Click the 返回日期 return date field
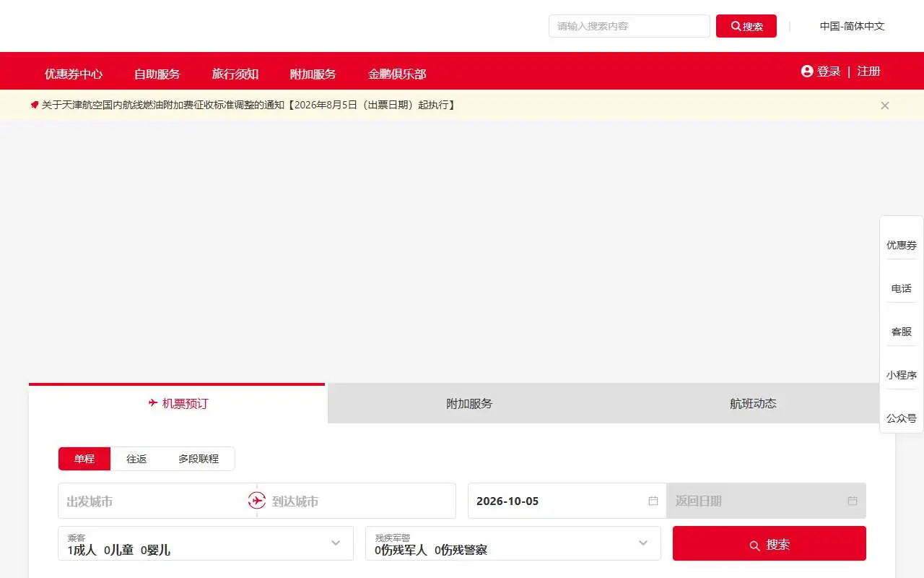This screenshot has height=578, width=924. 766,501
